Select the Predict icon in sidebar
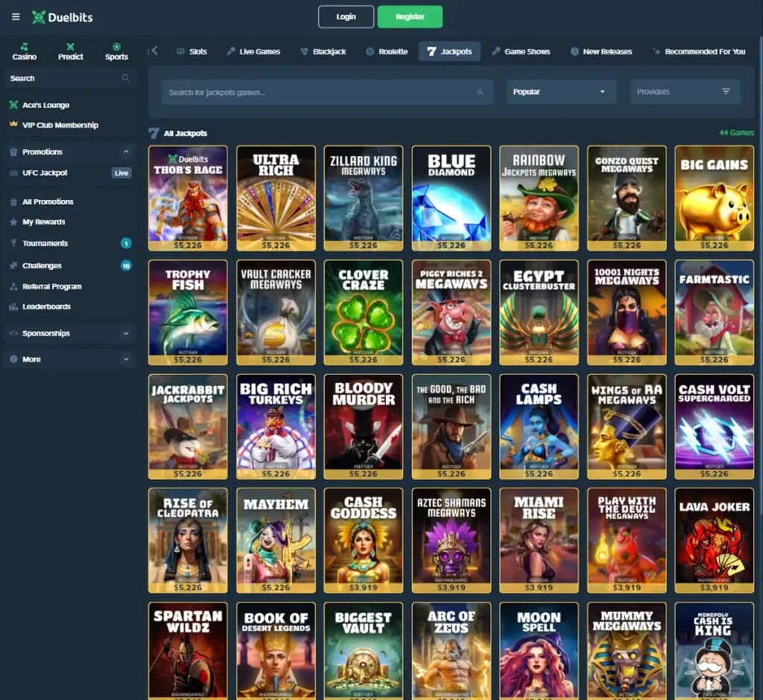The width and height of the screenshot is (763, 700). 70,48
